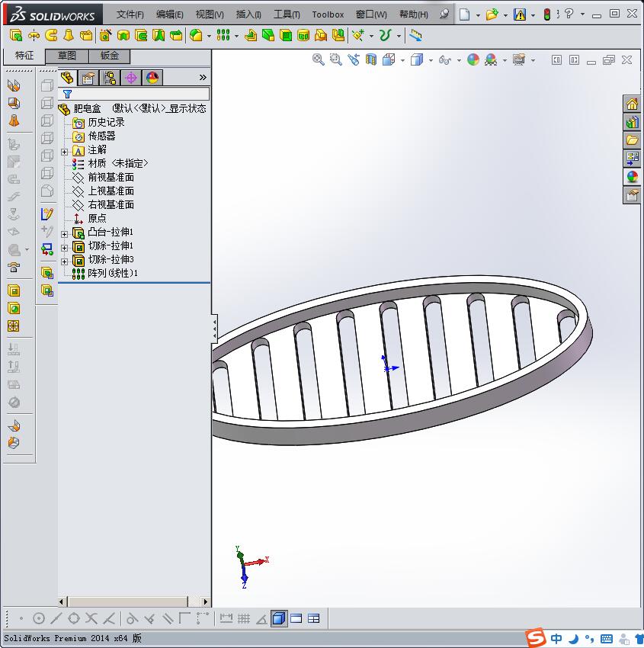Toggle shaded with edges display in the bottom toolbar

point(279,618)
